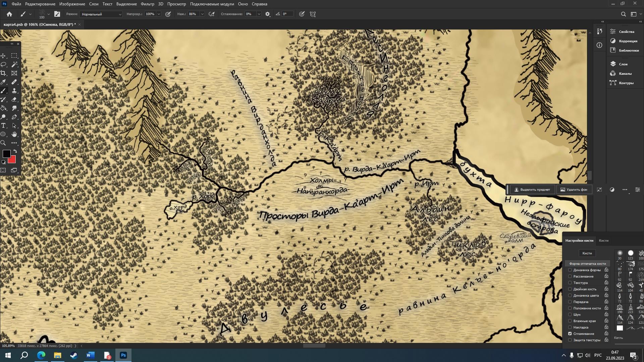This screenshot has height=362, width=644.
Task: Select the Move tool
Action: (3, 56)
